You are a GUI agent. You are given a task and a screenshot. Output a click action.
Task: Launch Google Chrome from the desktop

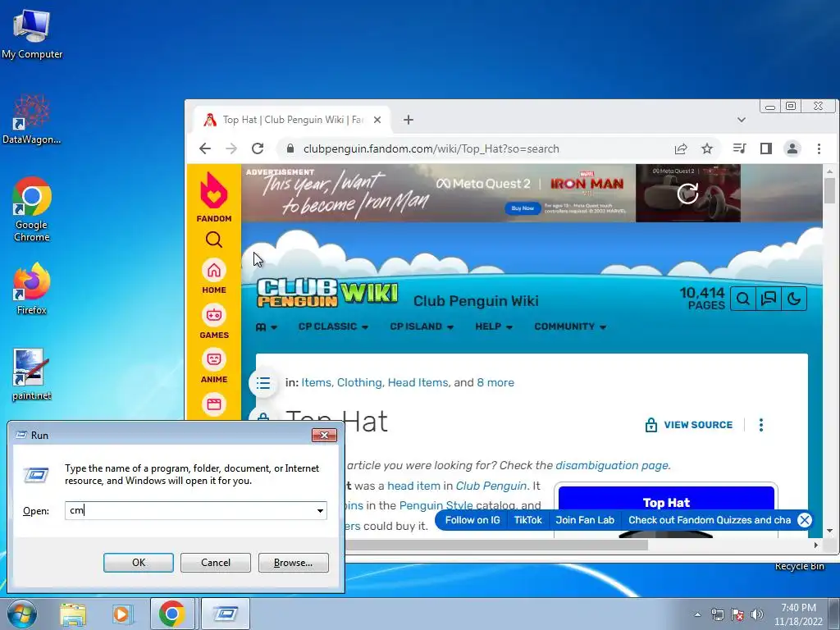32,209
